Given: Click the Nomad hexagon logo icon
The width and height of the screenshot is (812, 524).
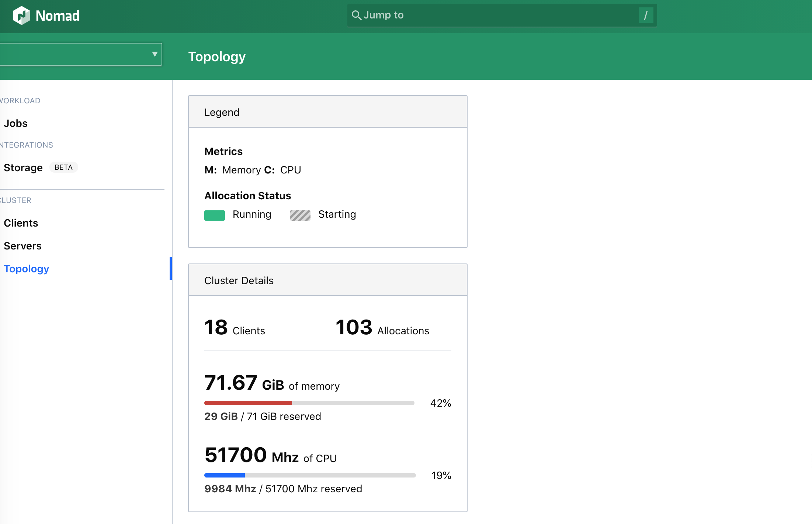Looking at the screenshot, I should pos(21,15).
